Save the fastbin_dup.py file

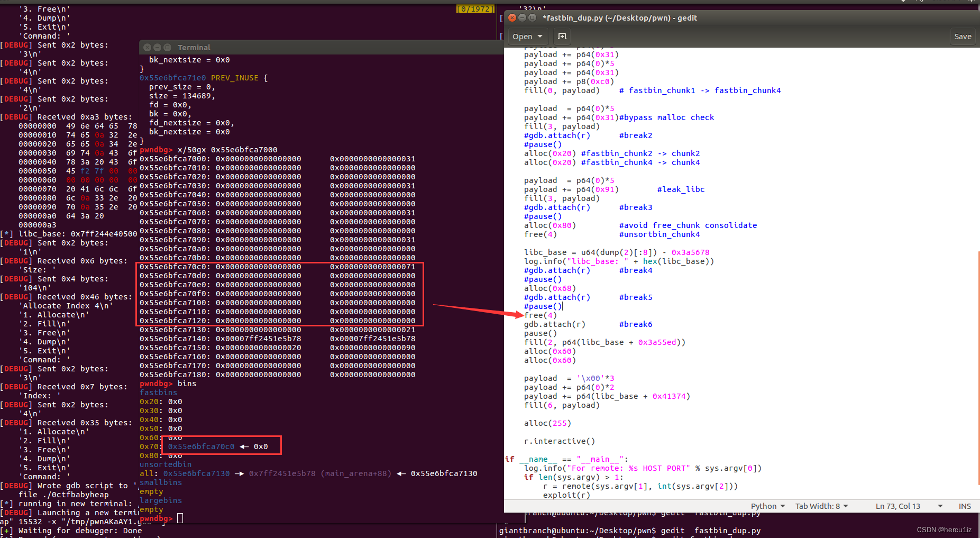963,36
